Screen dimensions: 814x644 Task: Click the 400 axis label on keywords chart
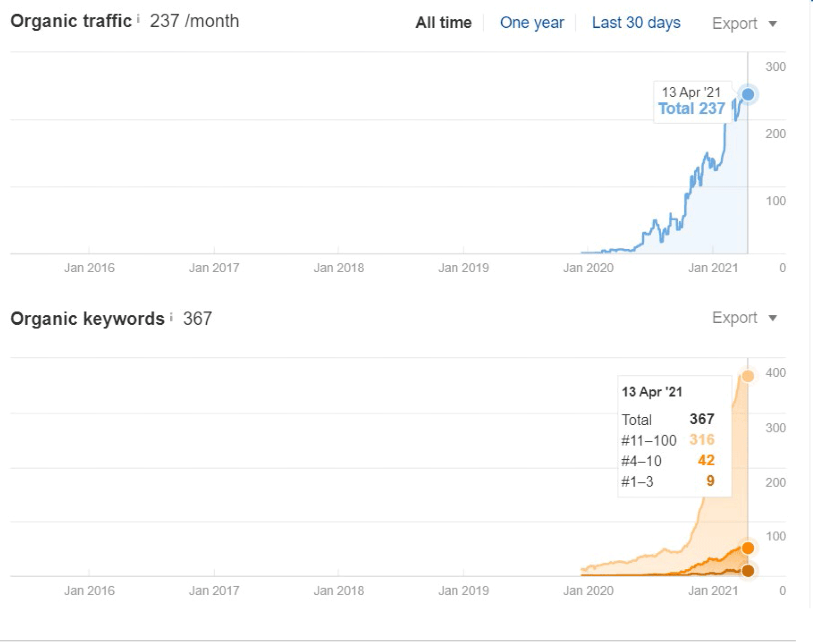(775, 372)
